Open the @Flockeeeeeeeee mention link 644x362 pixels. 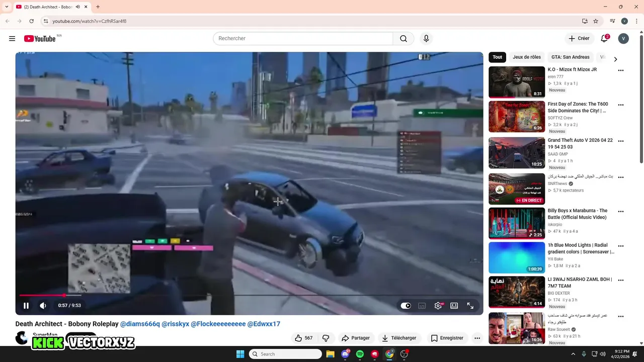tap(218, 324)
